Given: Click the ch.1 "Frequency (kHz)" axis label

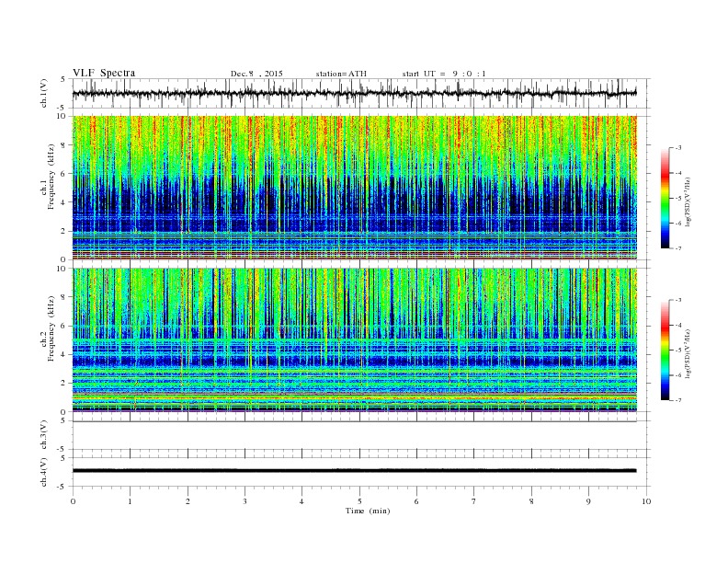Looking at the screenshot, I should [51, 177].
